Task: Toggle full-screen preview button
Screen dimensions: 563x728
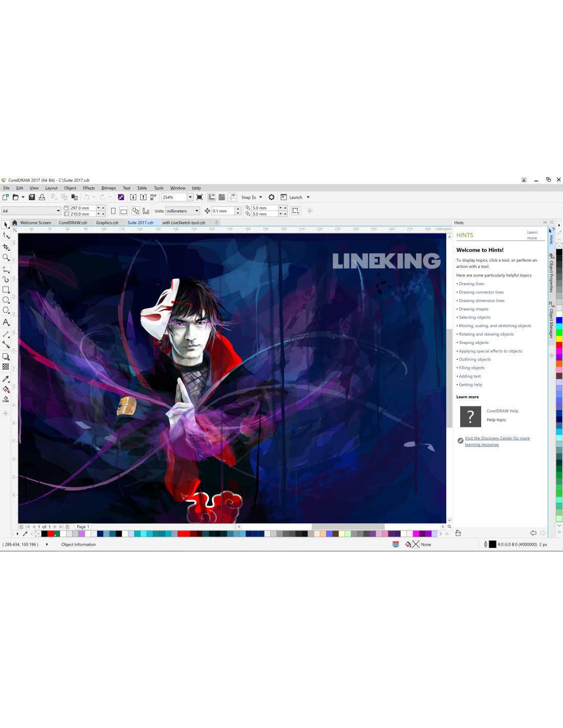Action: [200, 197]
